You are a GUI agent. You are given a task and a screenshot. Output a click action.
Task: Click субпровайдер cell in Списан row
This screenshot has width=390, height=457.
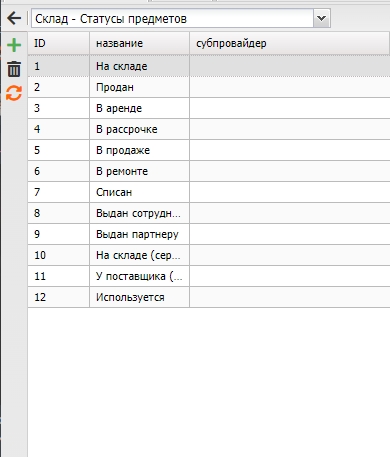[290, 192]
